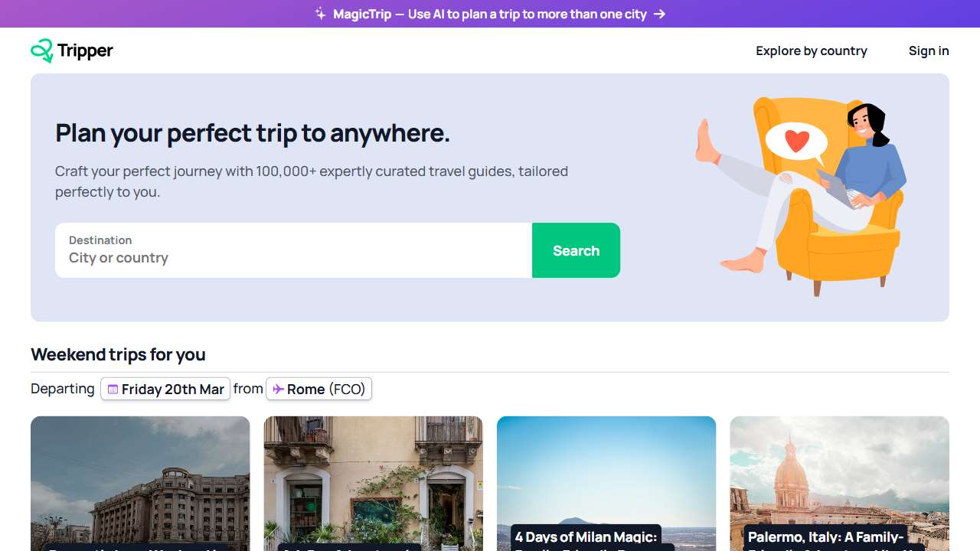980x551 pixels.
Task: Click the Tripper logo icon
Action: click(42, 51)
